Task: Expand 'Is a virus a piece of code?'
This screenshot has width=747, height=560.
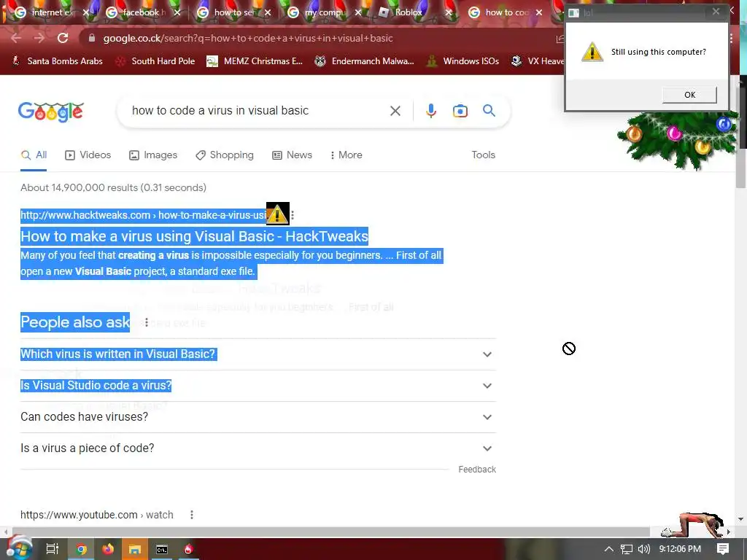Action: 258,448
